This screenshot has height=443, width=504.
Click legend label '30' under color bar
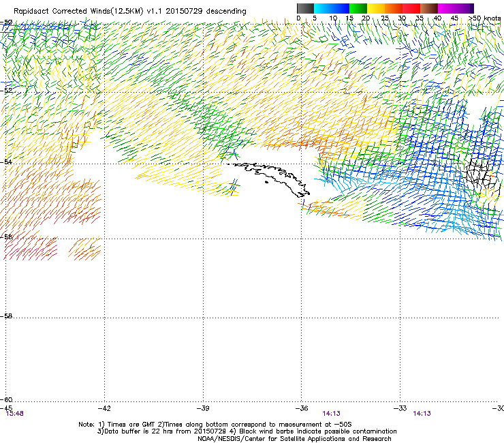402,18
